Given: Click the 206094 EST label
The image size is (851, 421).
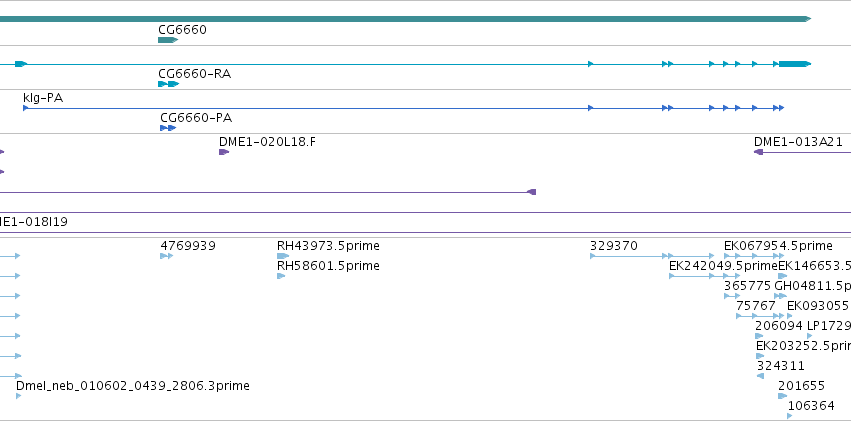Looking at the screenshot, I should point(779,326).
